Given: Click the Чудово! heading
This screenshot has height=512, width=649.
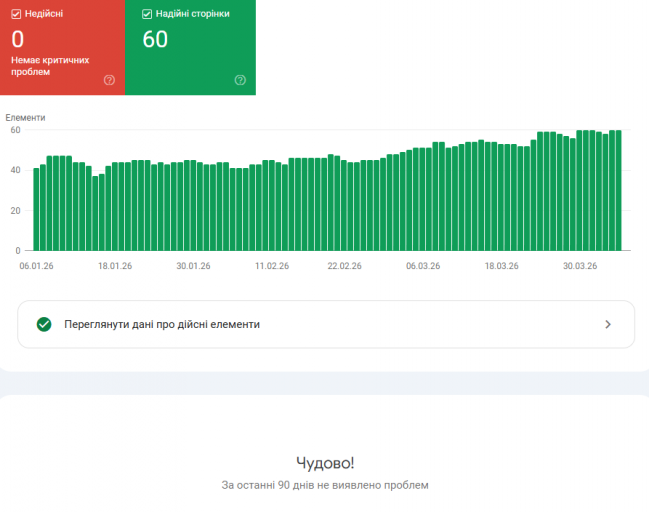Looking at the screenshot, I should pos(325,463).
